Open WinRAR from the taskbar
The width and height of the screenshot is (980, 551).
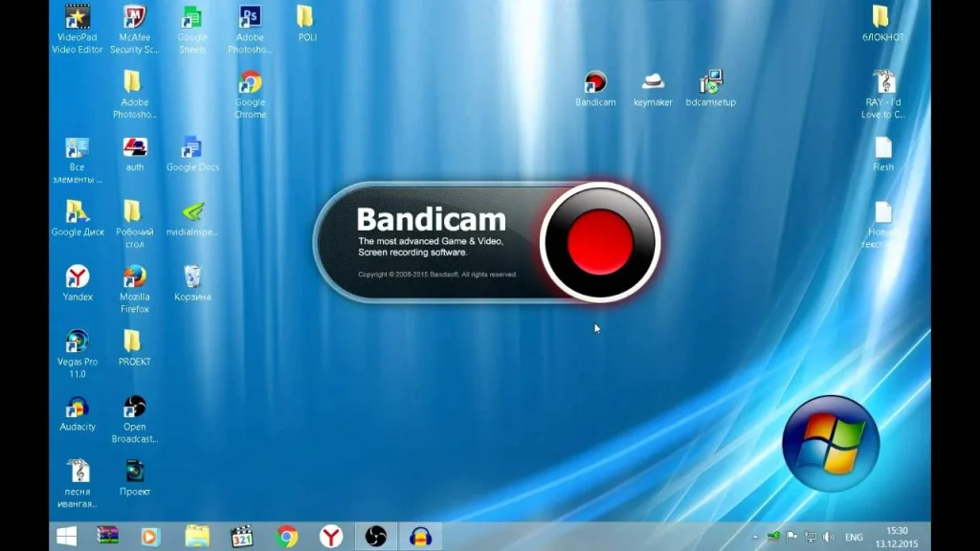pyautogui.click(x=107, y=536)
